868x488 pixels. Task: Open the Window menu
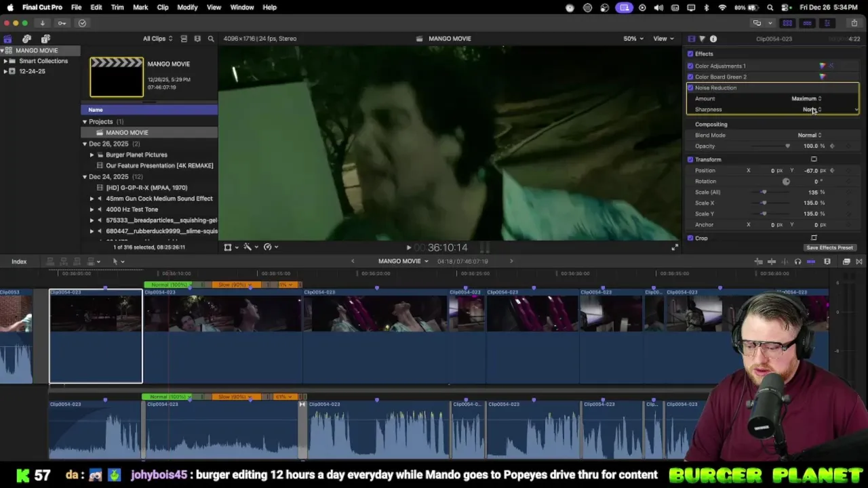(242, 7)
